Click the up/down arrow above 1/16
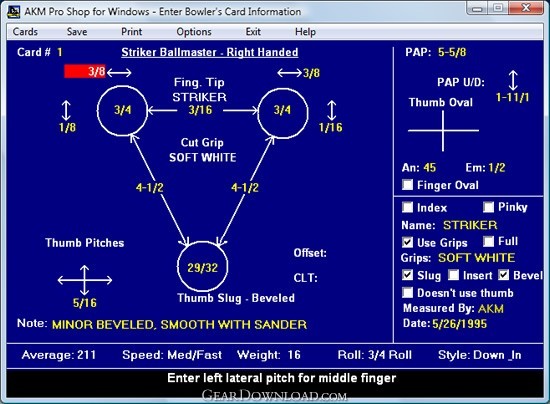Viewport: 550px width, 404px height. (x=331, y=110)
